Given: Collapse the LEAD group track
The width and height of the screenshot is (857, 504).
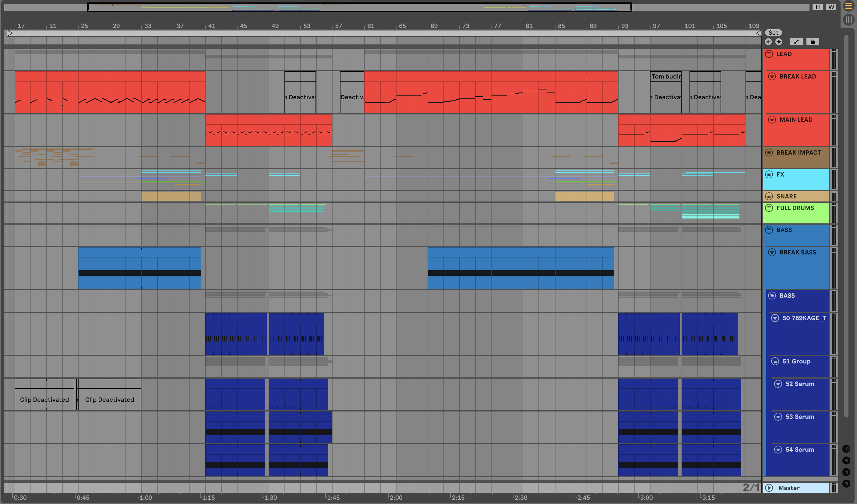Looking at the screenshot, I should 769,54.
